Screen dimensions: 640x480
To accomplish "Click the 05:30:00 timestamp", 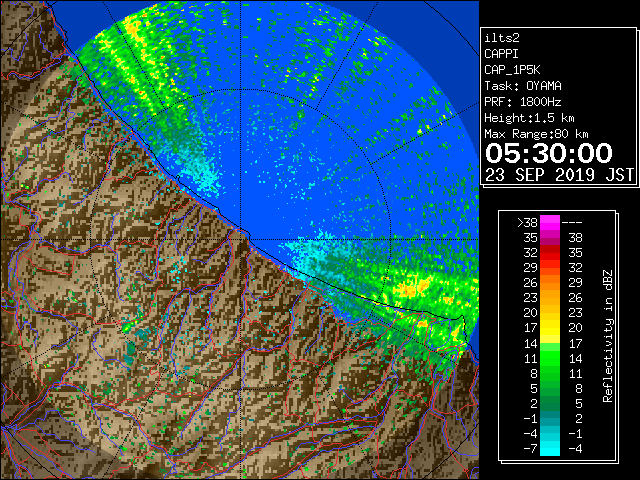I will [x=549, y=153].
